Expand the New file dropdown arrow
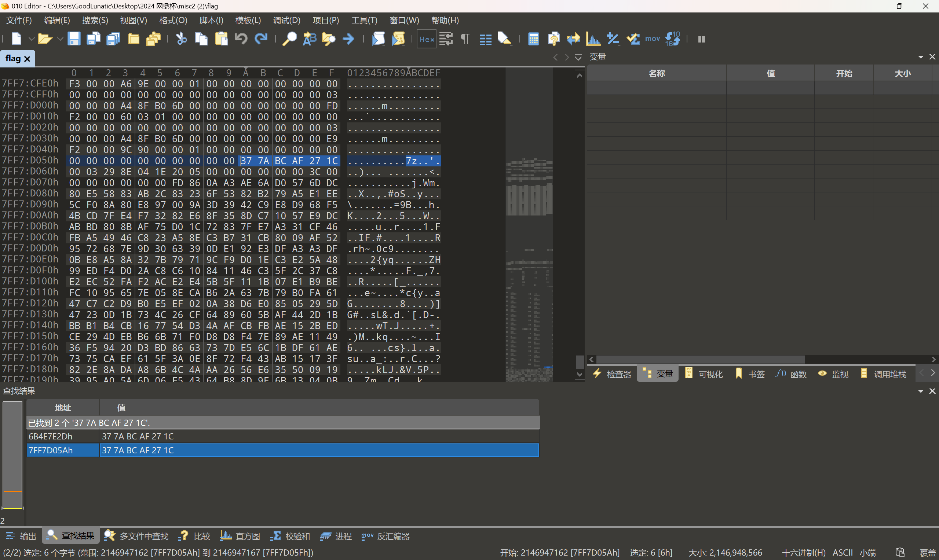Viewport: 939px width, 560px height. tap(31, 39)
